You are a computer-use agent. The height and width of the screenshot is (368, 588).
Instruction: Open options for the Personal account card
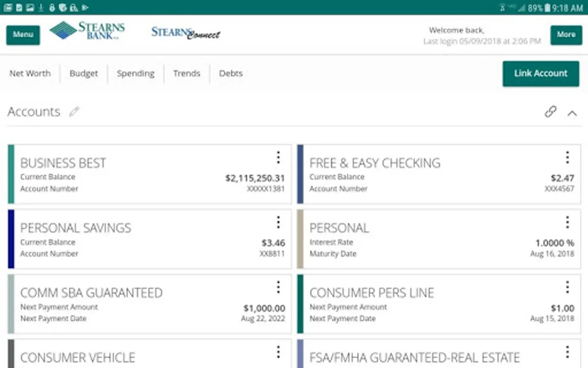coord(567,222)
